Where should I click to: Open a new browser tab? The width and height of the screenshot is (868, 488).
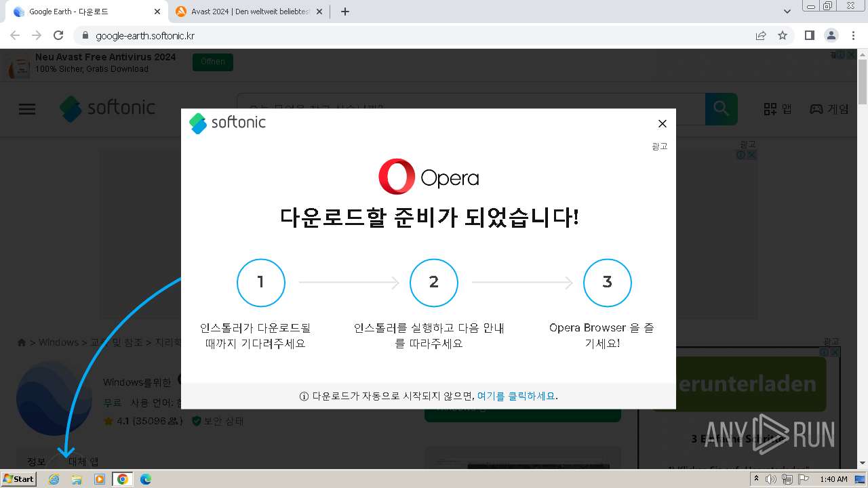(x=344, y=12)
